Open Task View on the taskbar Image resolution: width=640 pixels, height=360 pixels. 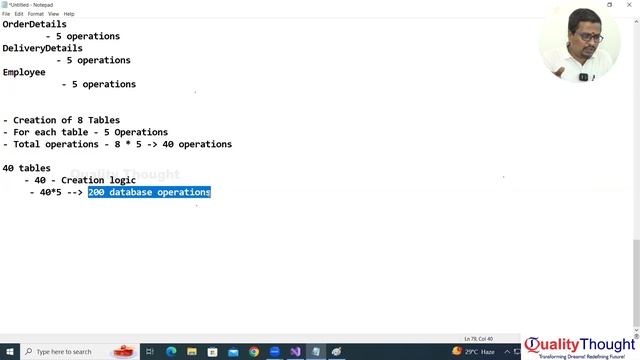click(x=150, y=351)
